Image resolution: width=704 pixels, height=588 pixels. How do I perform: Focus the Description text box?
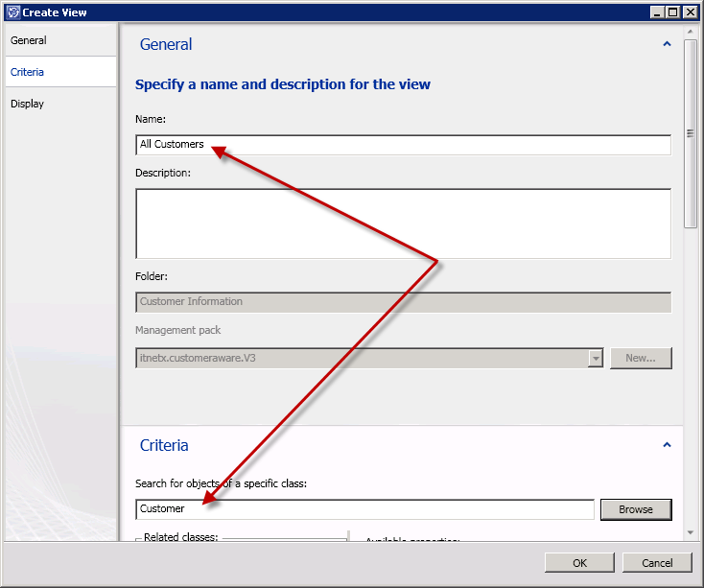click(403, 223)
